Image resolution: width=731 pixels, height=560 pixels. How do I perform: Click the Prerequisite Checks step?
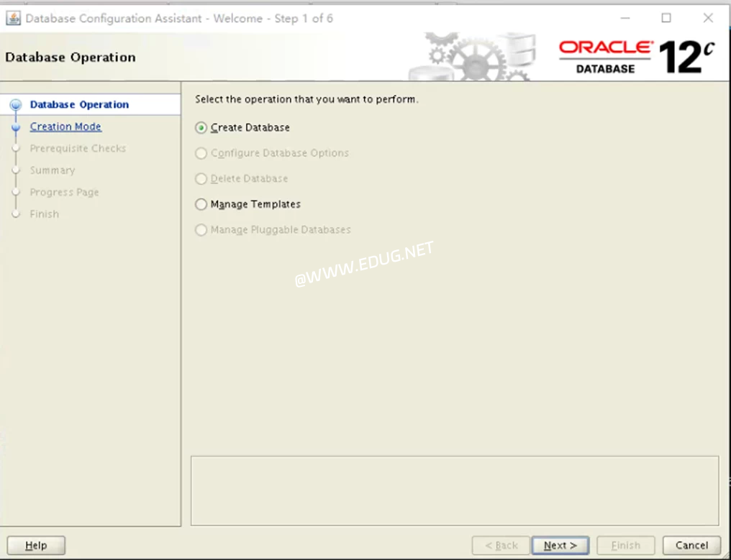pyautogui.click(x=78, y=149)
